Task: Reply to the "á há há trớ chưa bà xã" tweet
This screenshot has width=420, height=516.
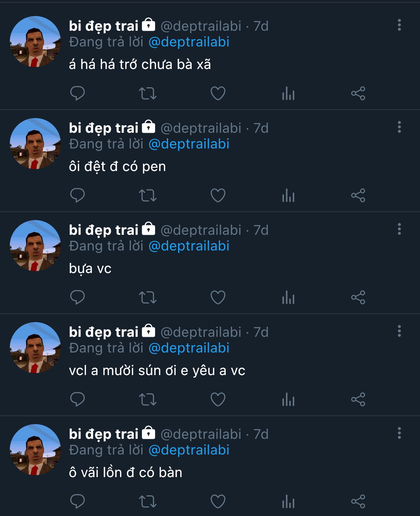Action: pyautogui.click(x=78, y=94)
